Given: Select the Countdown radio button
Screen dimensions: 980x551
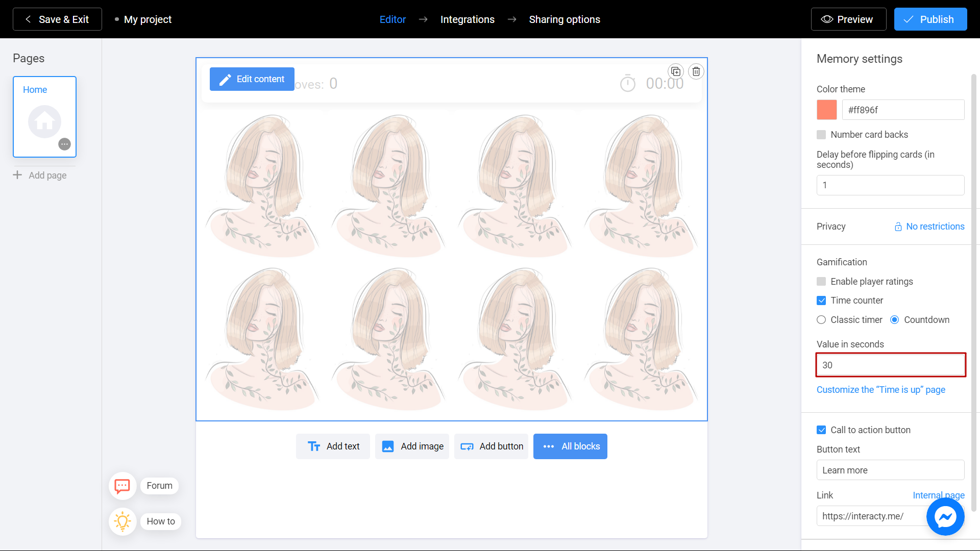Looking at the screenshot, I should (895, 319).
